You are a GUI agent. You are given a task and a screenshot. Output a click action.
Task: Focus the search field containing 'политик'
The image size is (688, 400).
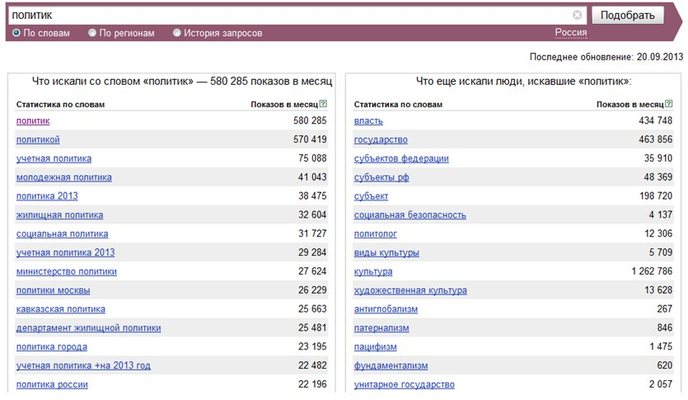point(292,15)
